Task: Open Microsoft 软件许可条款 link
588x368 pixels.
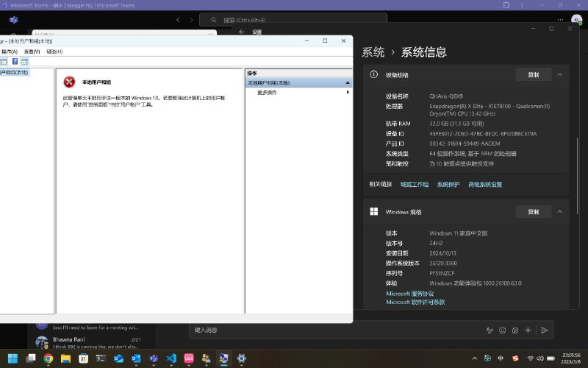Action: [x=415, y=302]
